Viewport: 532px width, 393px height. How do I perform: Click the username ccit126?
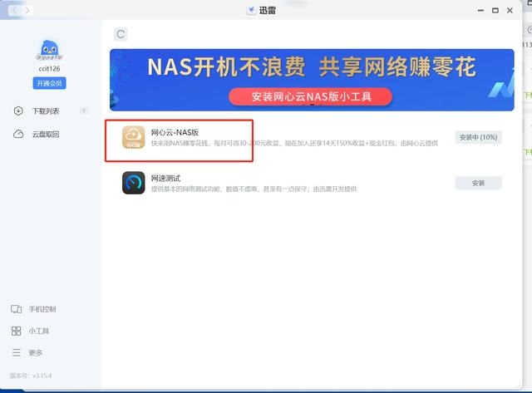coord(49,68)
